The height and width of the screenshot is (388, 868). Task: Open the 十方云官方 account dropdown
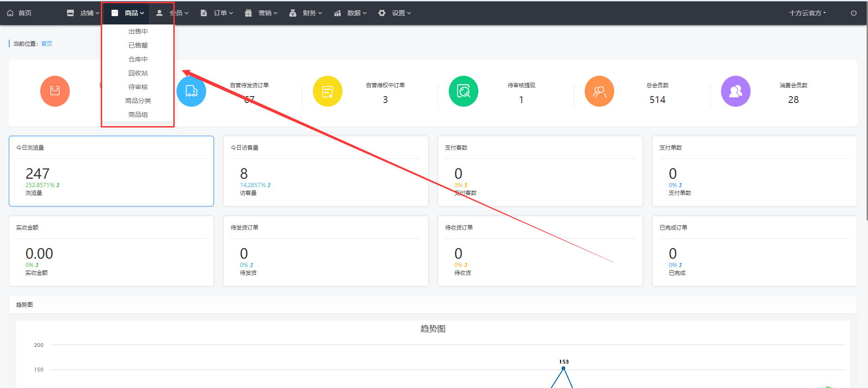pyautogui.click(x=807, y=13)
